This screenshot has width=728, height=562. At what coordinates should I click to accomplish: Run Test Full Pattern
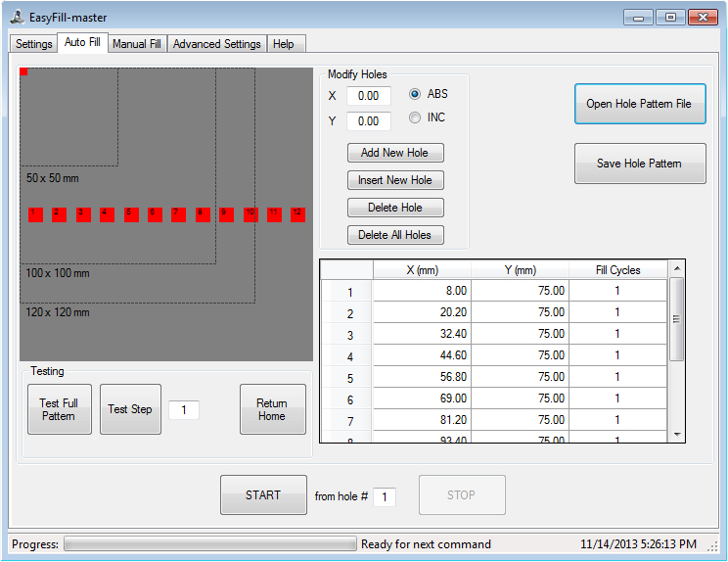pos(60,409)
